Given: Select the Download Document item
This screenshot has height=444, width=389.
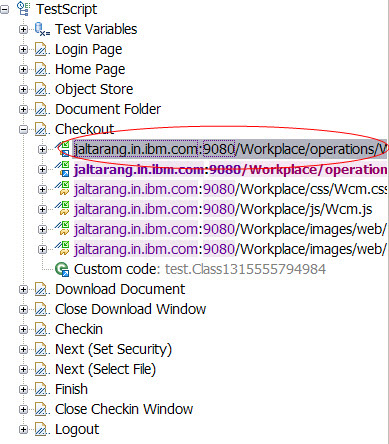Looking at the screenshot, I should [x=120, y=289].
